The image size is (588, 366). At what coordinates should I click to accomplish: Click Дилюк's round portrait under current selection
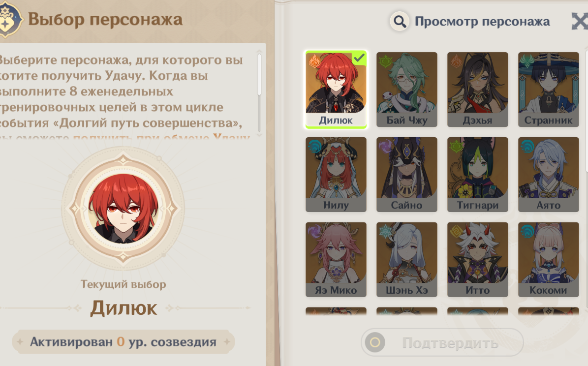click(x=123, y=208)
